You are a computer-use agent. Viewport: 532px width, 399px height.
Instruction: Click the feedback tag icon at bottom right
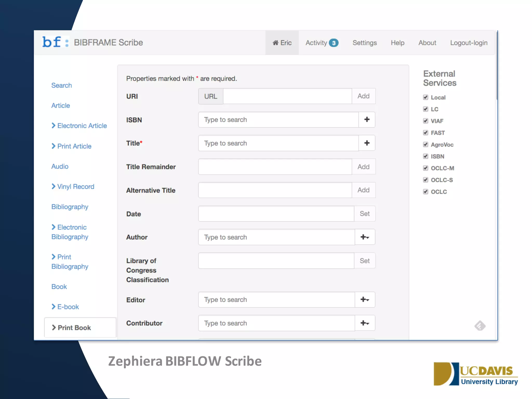pyautogui.click(x=480, y=325)
